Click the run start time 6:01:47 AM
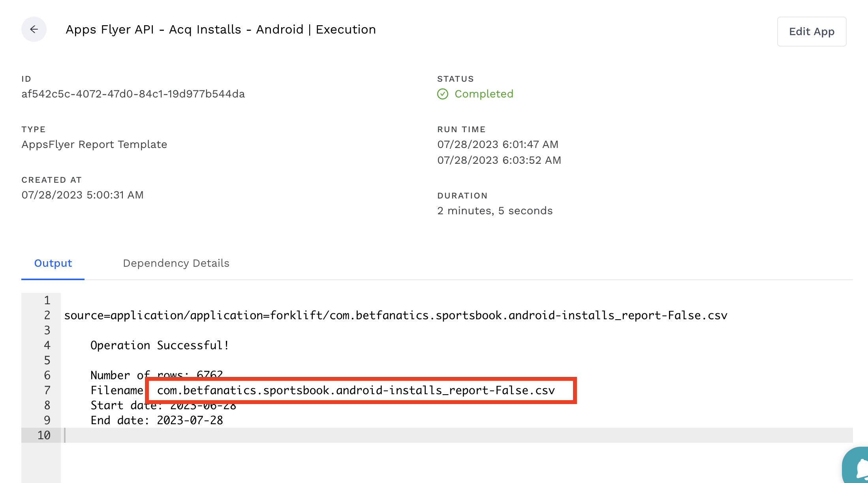The image size is (868, 483). [x=498, y=144]
